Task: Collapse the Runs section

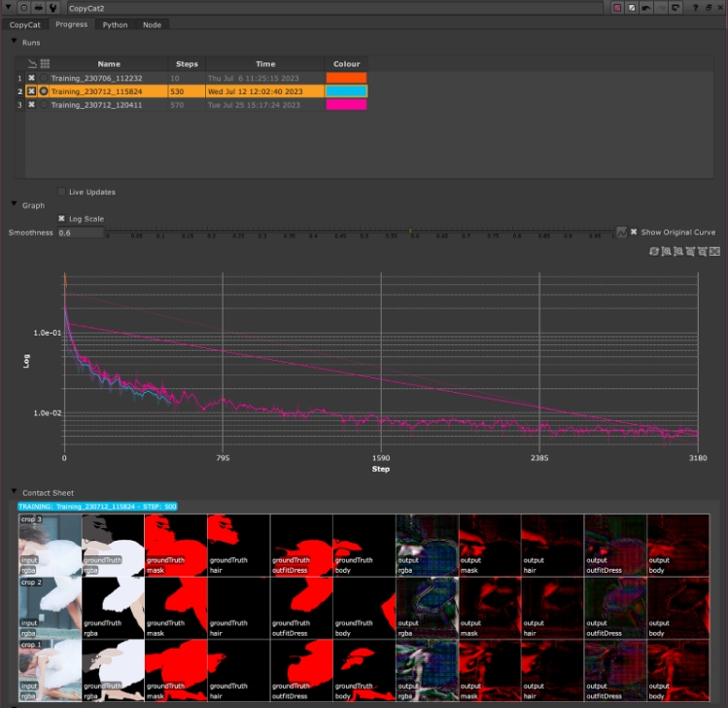Action: (14, 42)
